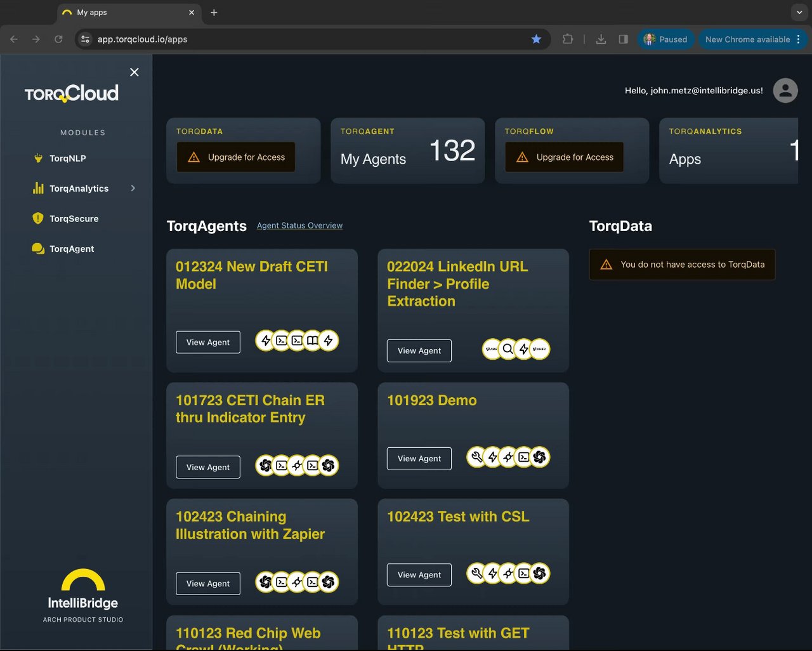Click the 101723 CETI Chain ER title

tap(250, 409)
